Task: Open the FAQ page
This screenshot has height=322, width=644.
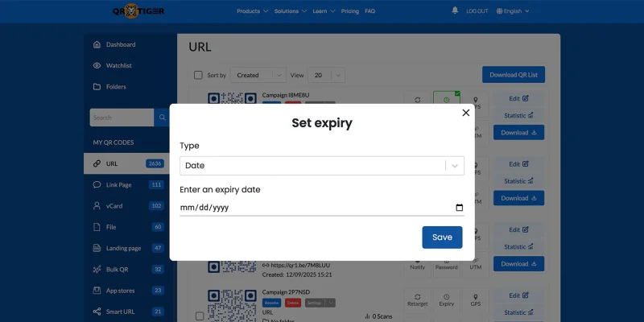Action: 369,11
